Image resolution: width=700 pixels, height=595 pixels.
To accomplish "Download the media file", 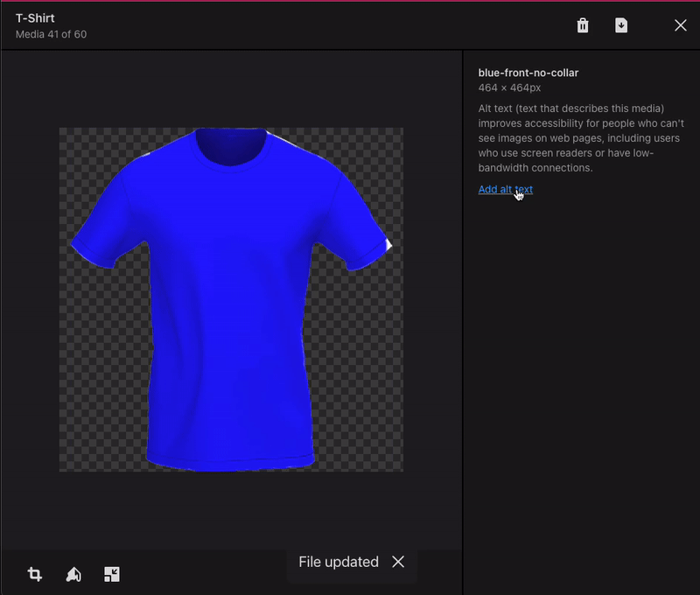I will pyautogui.click(x=621, y=25).
